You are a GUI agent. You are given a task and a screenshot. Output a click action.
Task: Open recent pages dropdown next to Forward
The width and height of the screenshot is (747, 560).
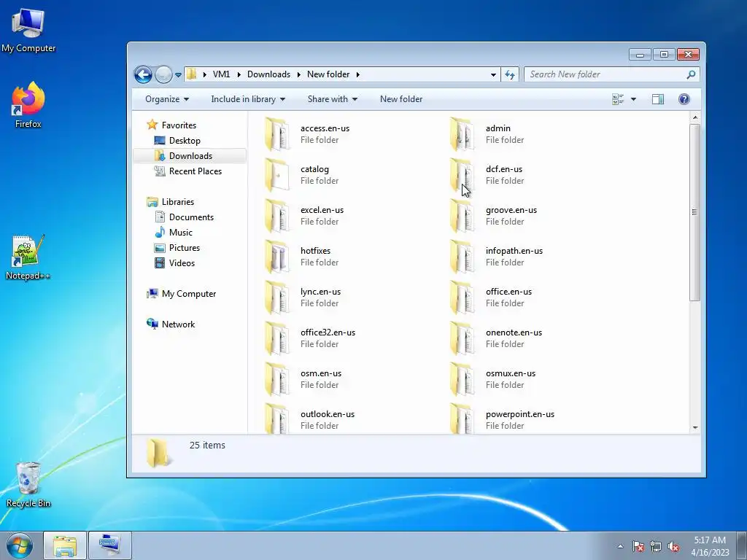pyautogui.click(x=178, y=75)
